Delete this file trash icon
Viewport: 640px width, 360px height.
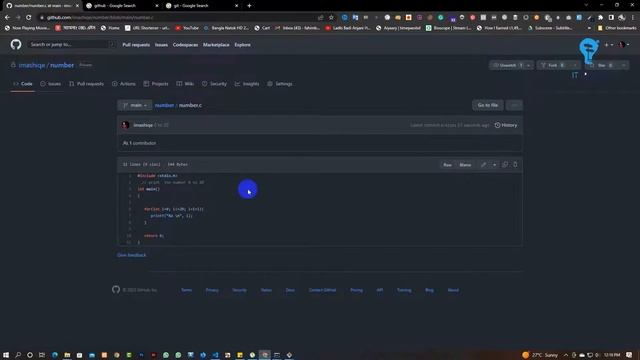click(x=516, y=164)
